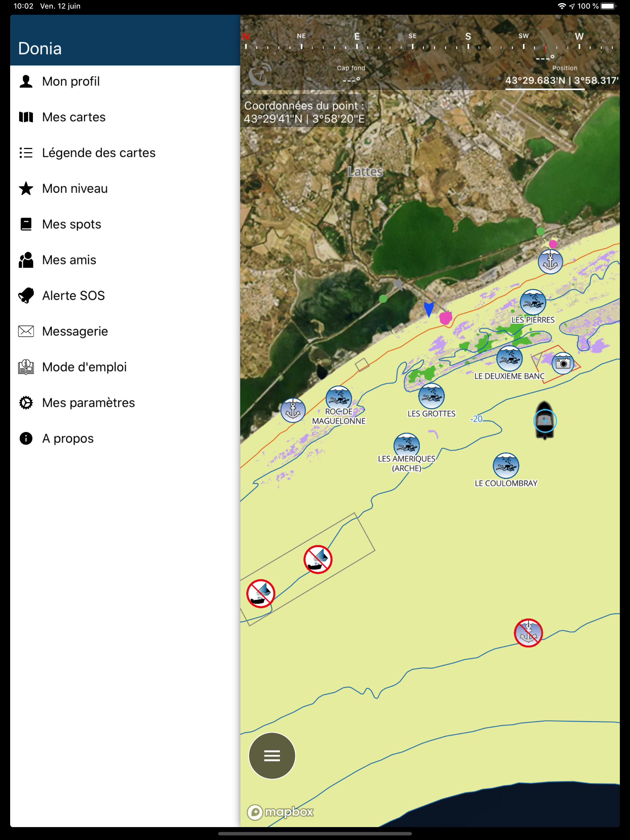Tap the underwater camera photo marker
This screenshot has height=840, width=630.
(x=563, y=363)
